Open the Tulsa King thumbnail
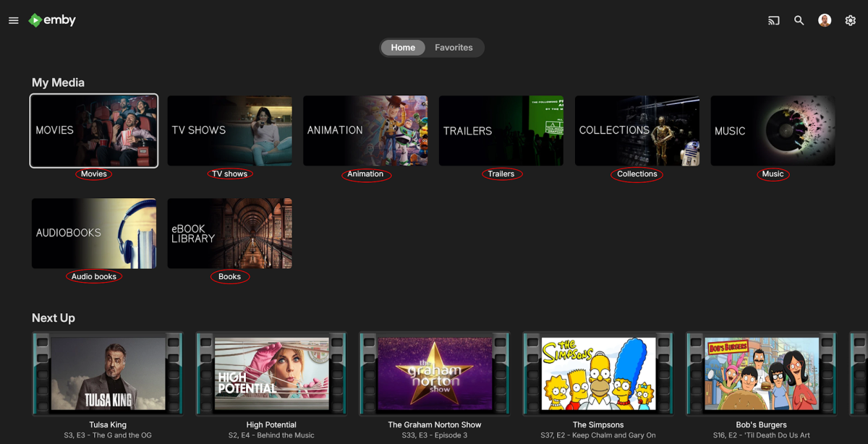 coord(108,374)
